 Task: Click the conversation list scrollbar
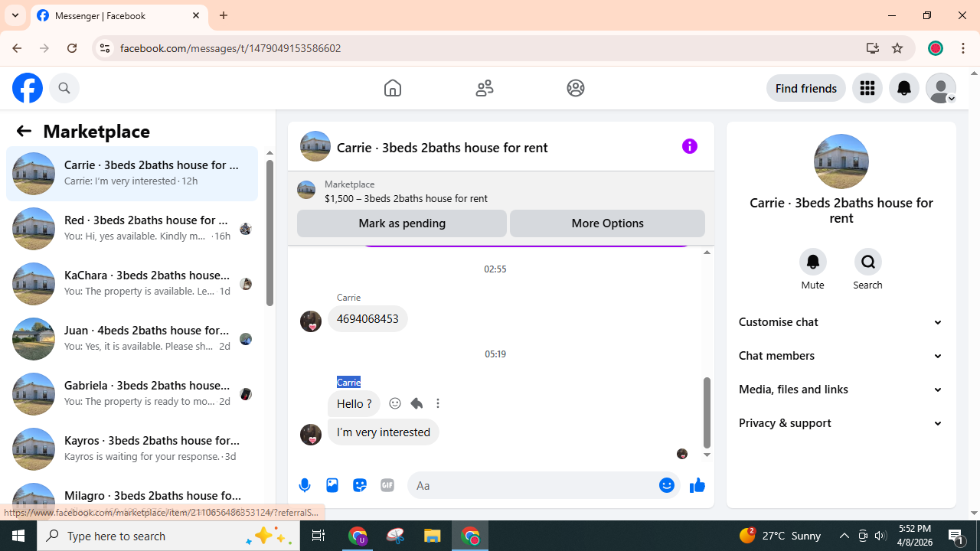coord(269,234)
